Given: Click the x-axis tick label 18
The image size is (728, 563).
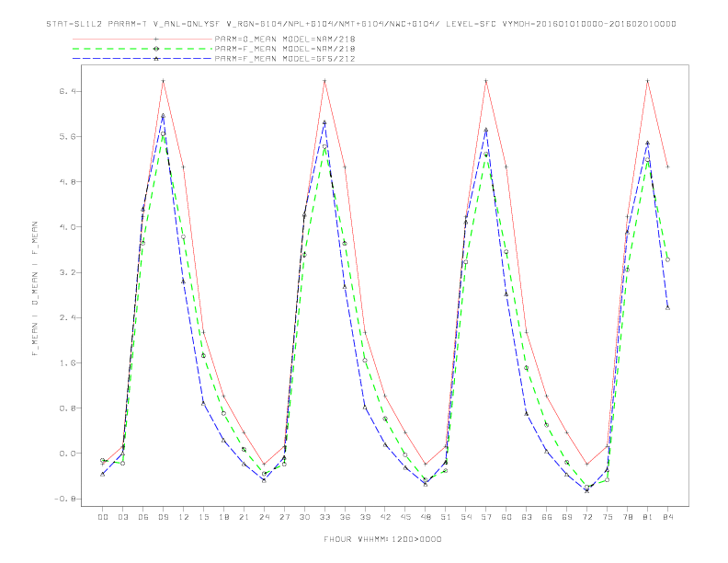Looking at the screenshot, I should click(223, 517).
